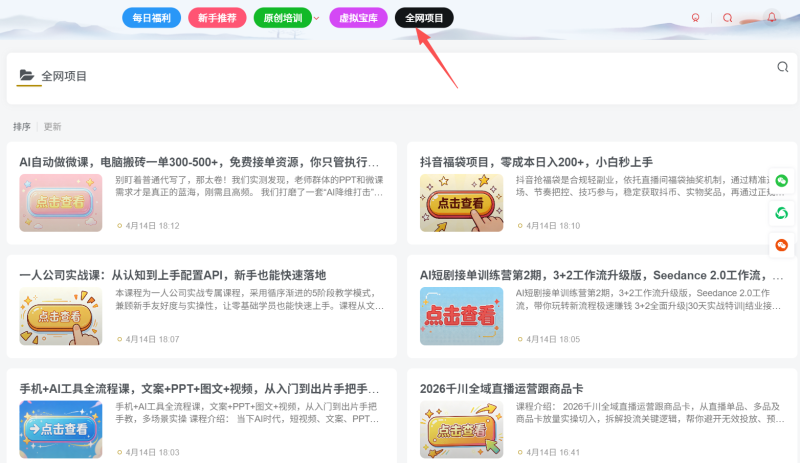
Task: Click the 2026千川全域直播 post thumbnail
Action: (461, 430)
